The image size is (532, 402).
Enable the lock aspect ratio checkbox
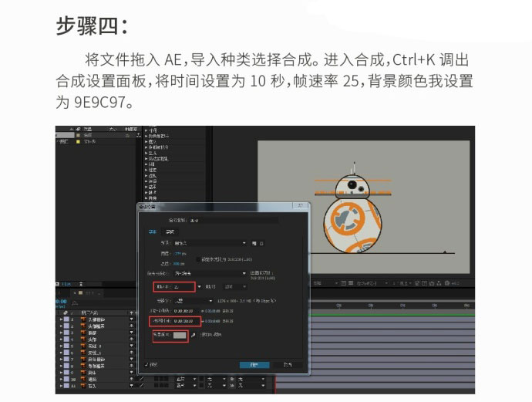pyautogui.click(x=198, y=259)
